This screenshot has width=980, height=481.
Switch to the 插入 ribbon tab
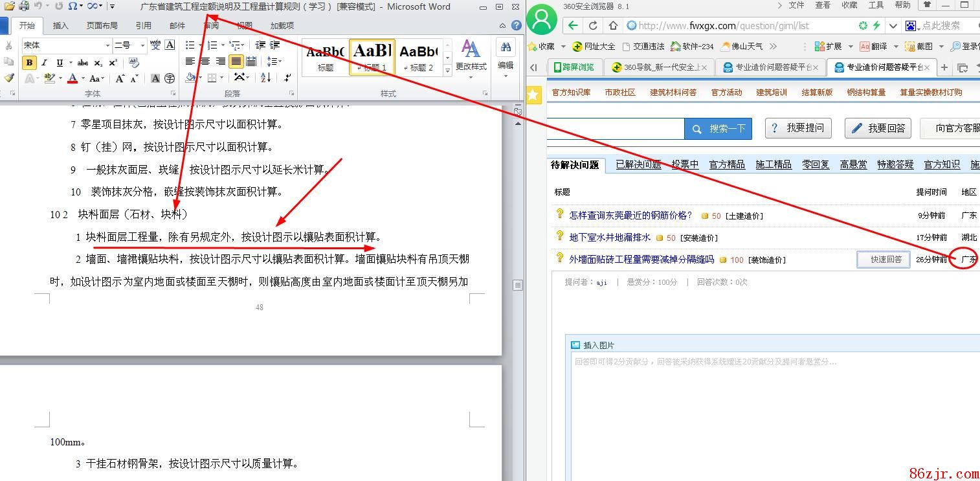[60, 26]
